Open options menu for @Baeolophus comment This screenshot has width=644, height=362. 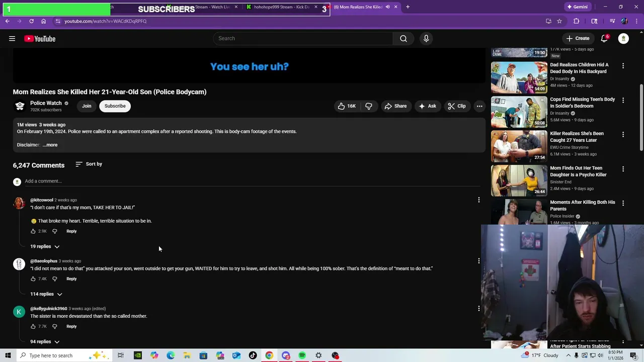pyautogui.click(x=478, y=261)
